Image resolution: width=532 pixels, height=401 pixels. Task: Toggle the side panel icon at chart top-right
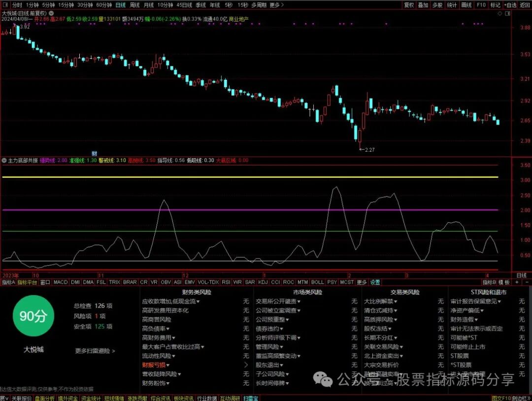[x=508, y=14]
